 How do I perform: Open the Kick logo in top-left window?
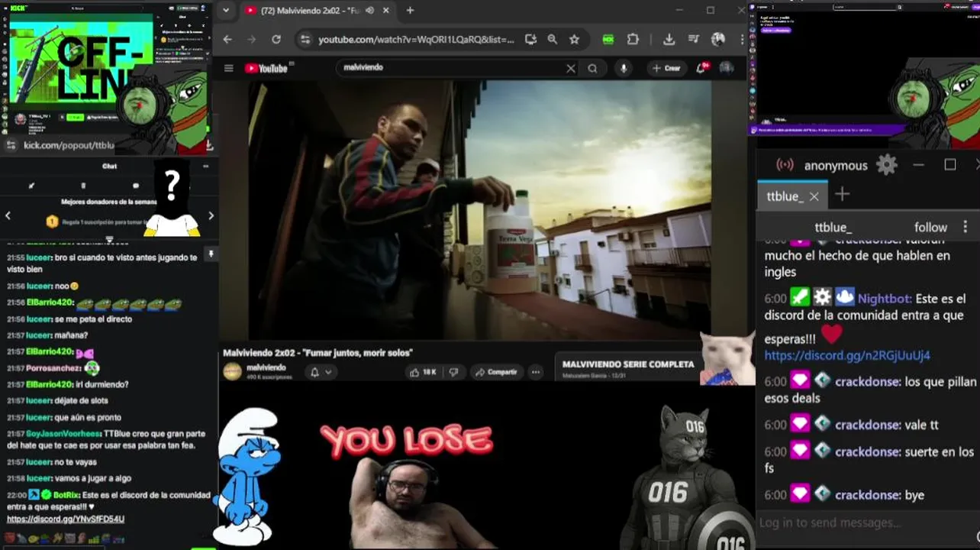pos(18,7)
